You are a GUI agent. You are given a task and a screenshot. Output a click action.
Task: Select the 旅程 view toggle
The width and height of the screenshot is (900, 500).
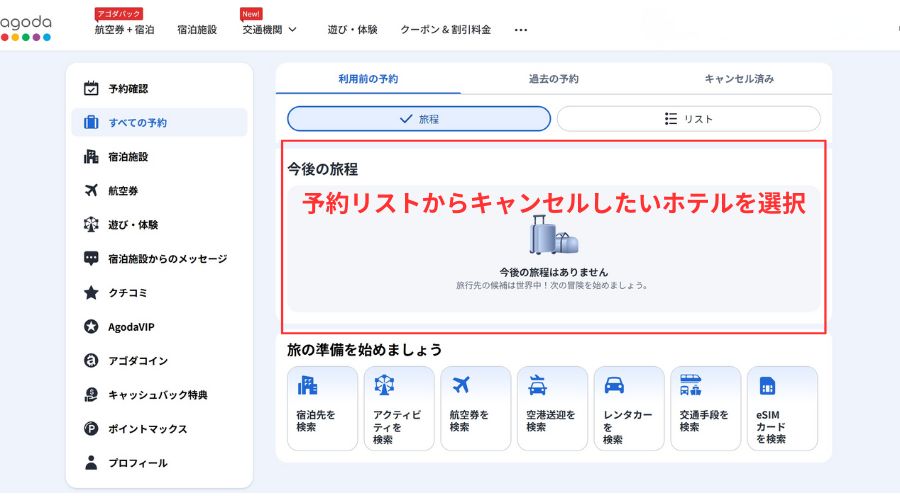click(419, 119)
